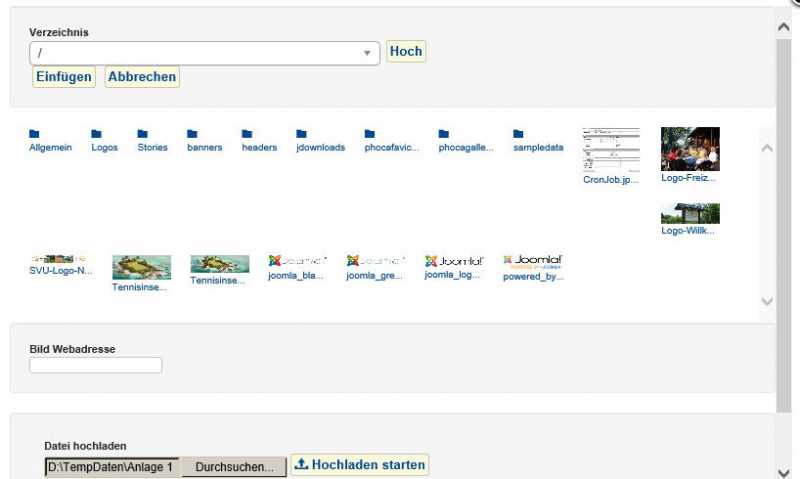Click Durchsuchen to browse for a file
Viewport: 800px width, 479px height.
coord(234,467)
